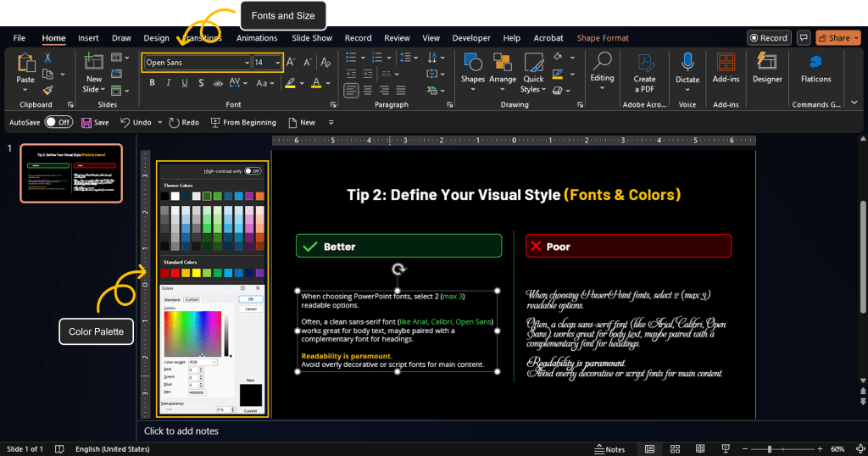
Task: Apply Italic formatting to text
Action: pos(169,83)
